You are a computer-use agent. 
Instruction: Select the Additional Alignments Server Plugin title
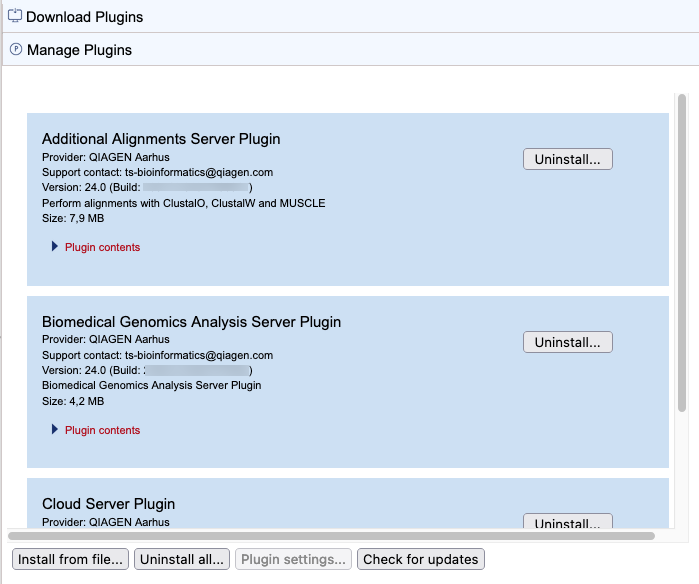161,139
